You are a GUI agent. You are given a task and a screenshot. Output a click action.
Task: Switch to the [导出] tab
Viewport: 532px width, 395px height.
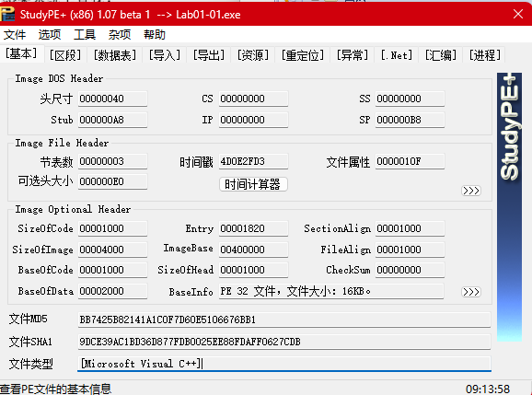pos(209,55)
